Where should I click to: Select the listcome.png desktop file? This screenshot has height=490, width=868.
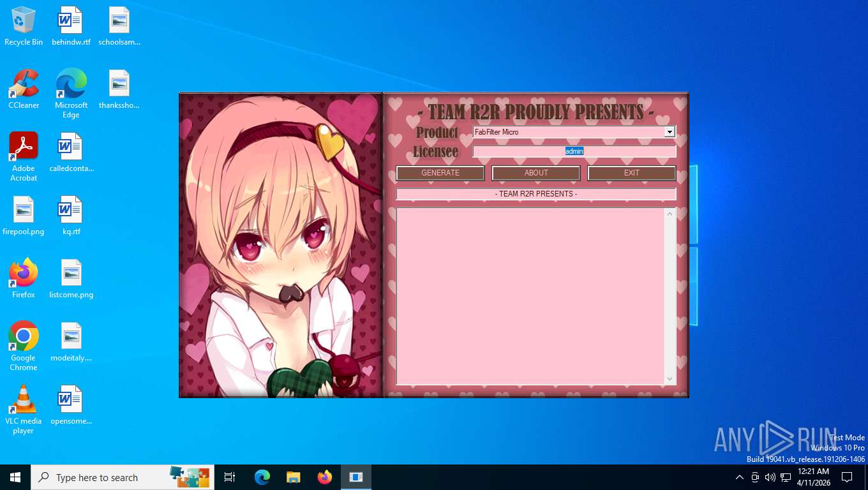point(71,279)
